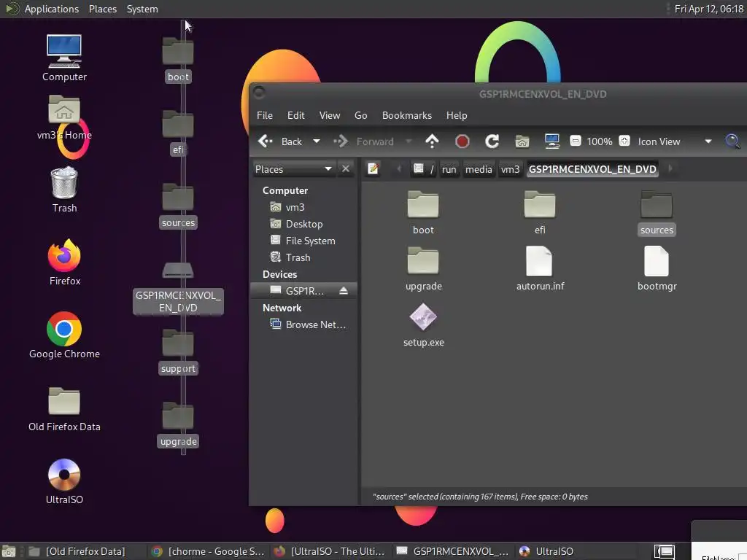Select the boot folder in file manager
This screenshot has height=560, width=747.
click(423, 212)
